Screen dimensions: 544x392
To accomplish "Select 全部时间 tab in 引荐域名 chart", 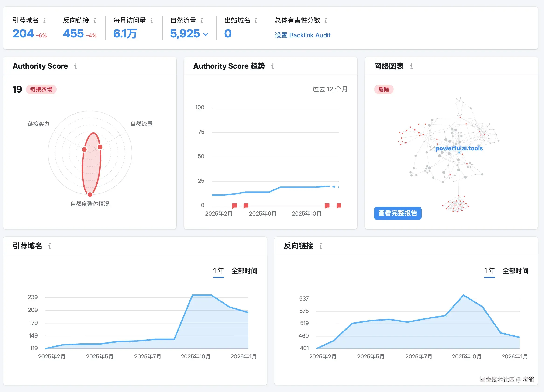I will point(244,271).
